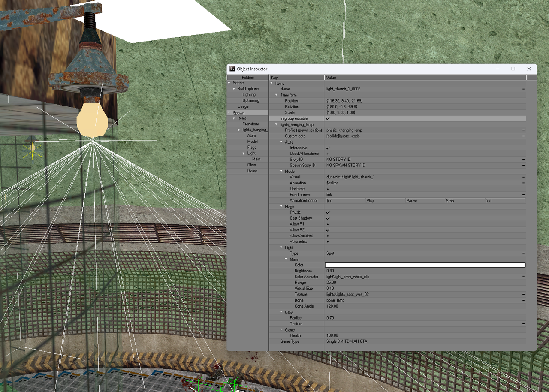Collapse the lights_hanging_lamp property group
The width and height of the screenshot is (549, 392).
276,124
